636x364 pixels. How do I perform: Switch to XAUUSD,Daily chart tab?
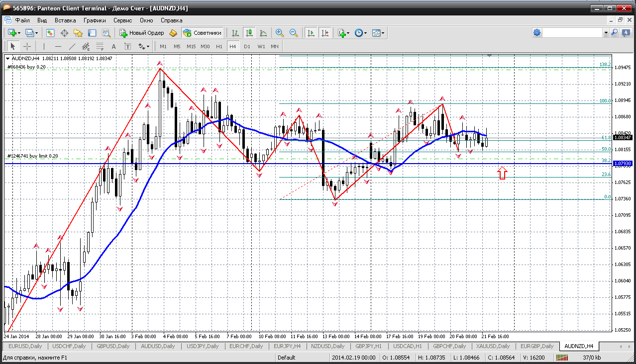(x=492, y=346)
